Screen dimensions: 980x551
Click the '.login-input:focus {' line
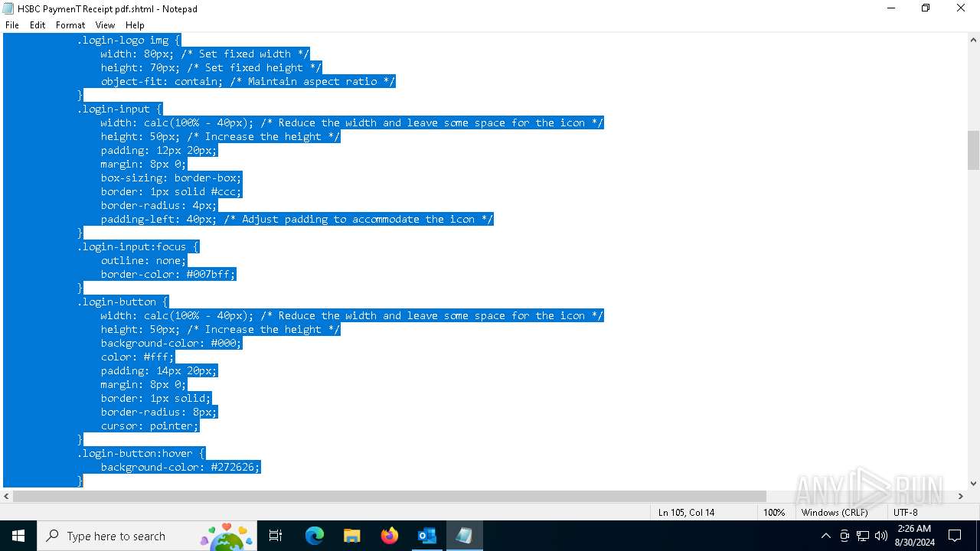[x=138, y=246]
